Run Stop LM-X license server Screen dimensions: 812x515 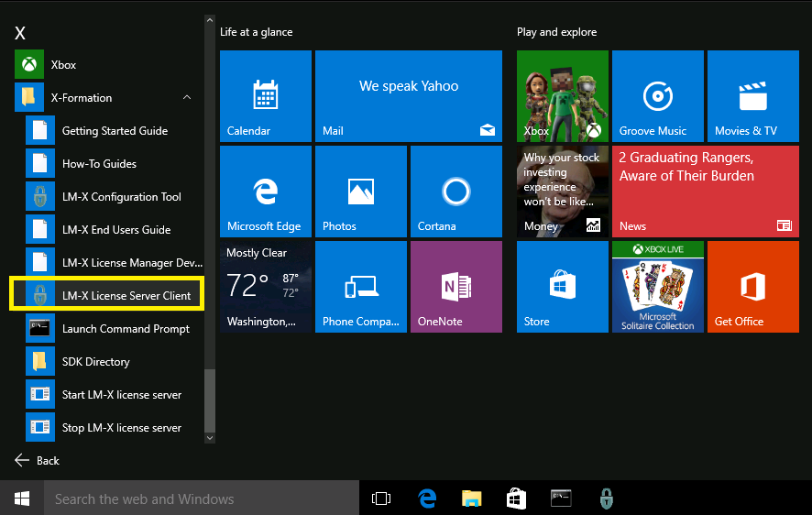click(x=114, y=428)
